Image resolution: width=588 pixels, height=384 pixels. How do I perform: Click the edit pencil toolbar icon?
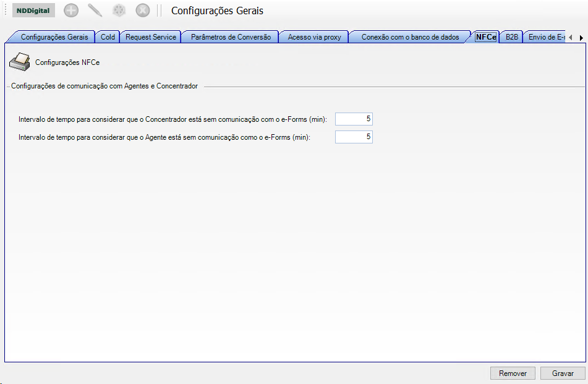tap(95, 11)
